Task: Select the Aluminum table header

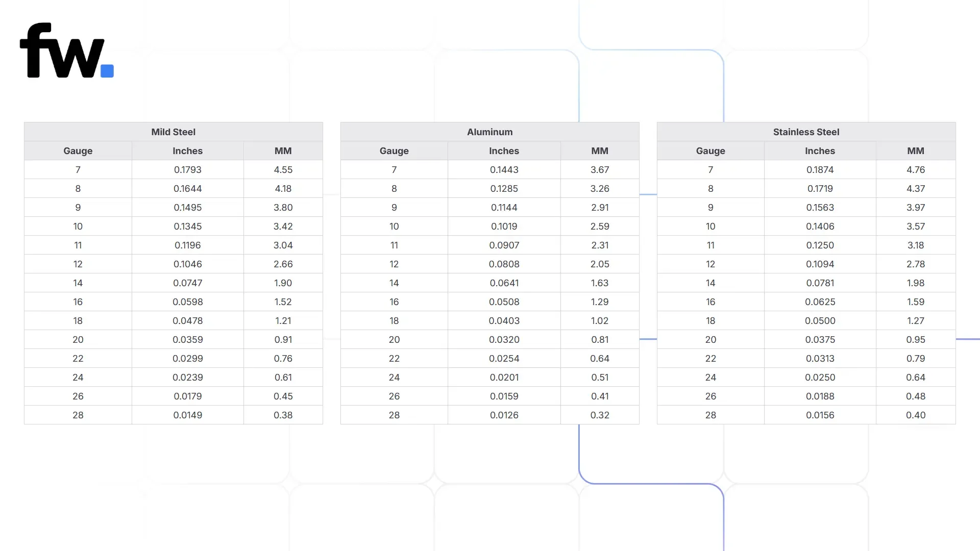Action: tap(490, 132)
